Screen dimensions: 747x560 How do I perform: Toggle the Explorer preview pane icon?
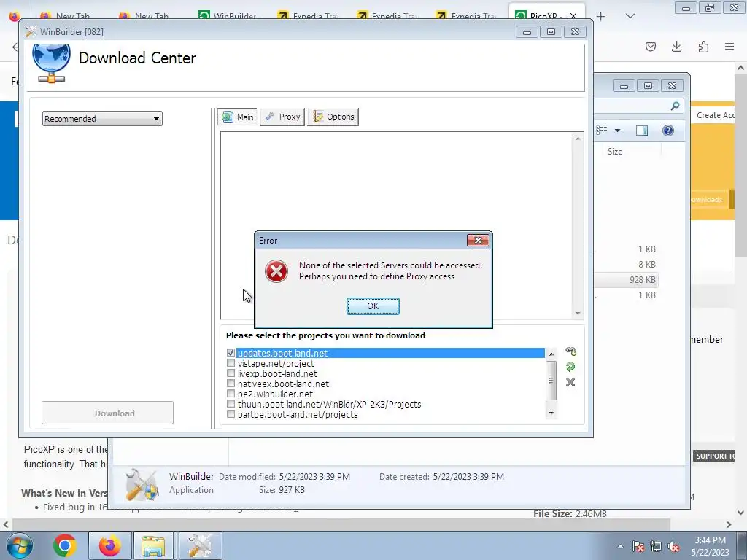point(642,131)
